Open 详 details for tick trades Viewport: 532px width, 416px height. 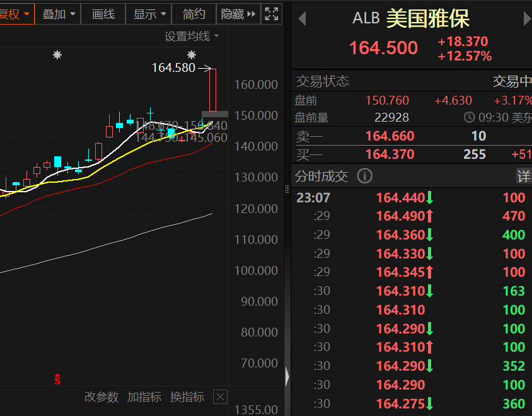pyautogui.click(x=524, y=176)
